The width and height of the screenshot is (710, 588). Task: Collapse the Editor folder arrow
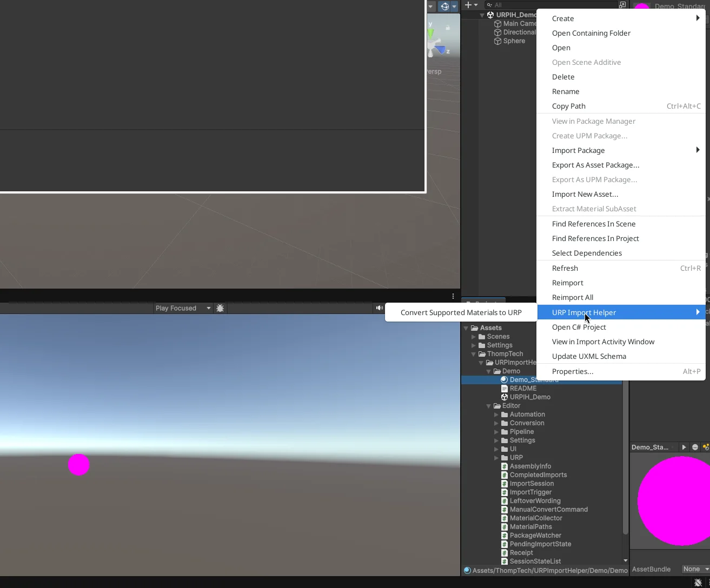pyautogui.click(x=489, y=406)
